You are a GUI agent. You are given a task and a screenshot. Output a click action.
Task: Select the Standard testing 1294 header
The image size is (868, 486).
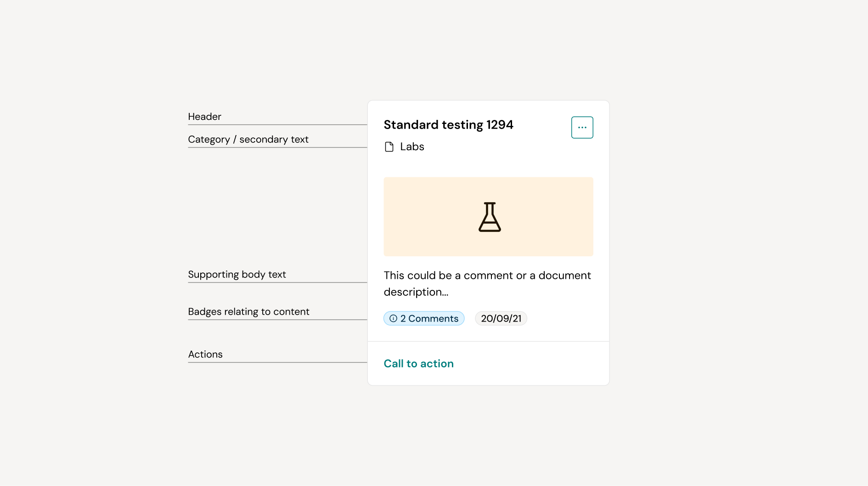pyautogui.click(x=449, y=124)
